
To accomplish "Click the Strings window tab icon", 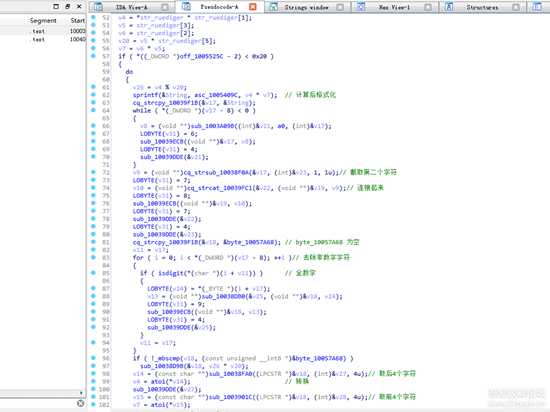I will tap(274, 7).
